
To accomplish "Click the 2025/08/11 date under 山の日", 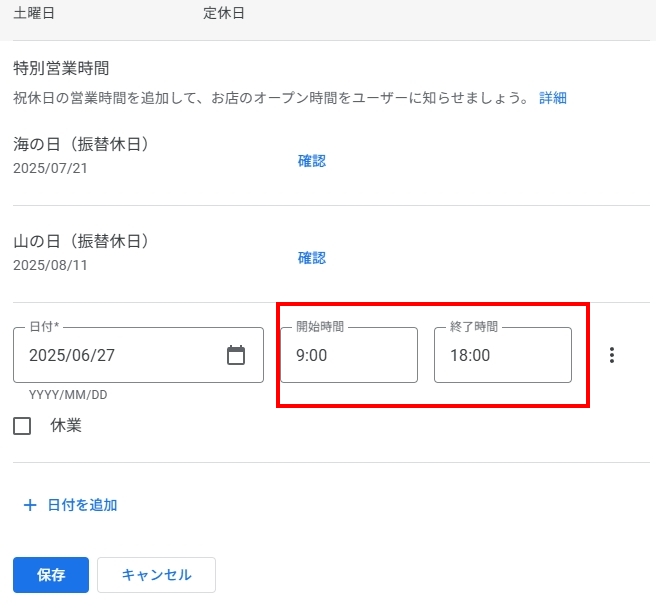I will pyautogui.click(x=50, y=265).
